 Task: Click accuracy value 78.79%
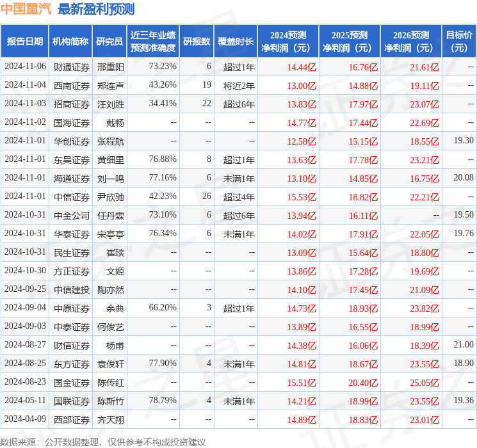[x=163, y=400]
